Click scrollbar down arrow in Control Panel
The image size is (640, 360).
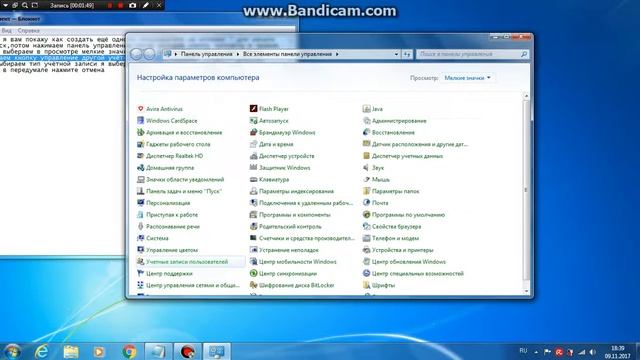click(x=526, y=291)
